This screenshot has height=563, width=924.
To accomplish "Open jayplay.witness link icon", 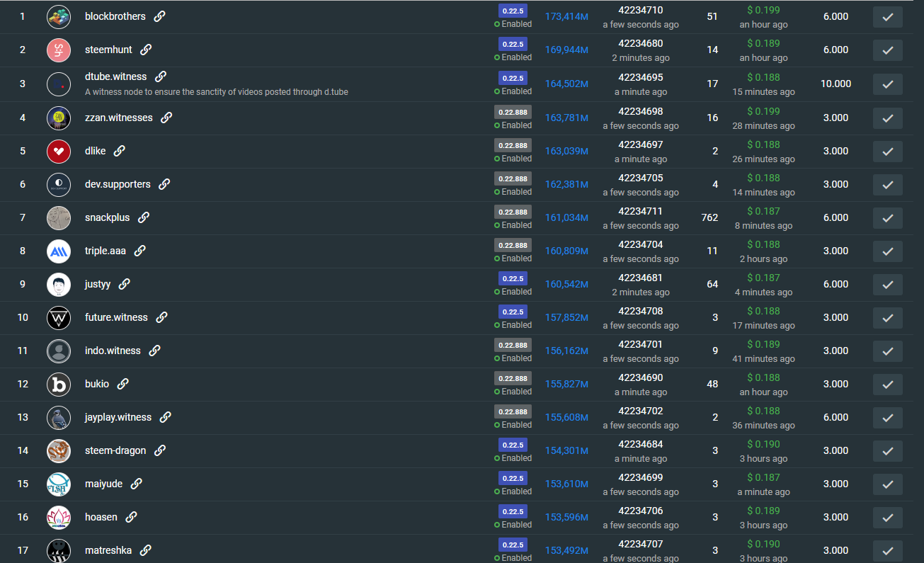I will coord(166,417).
